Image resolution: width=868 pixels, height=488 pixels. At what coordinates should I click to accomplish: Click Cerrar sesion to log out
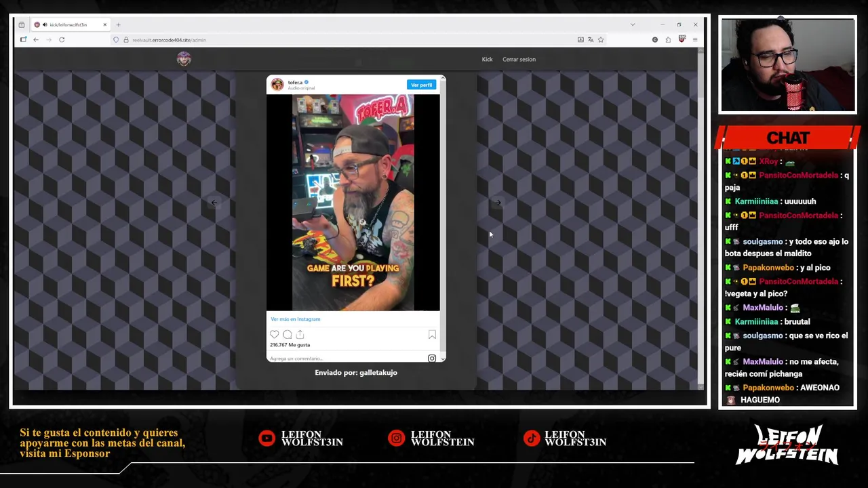click(519, 59)
